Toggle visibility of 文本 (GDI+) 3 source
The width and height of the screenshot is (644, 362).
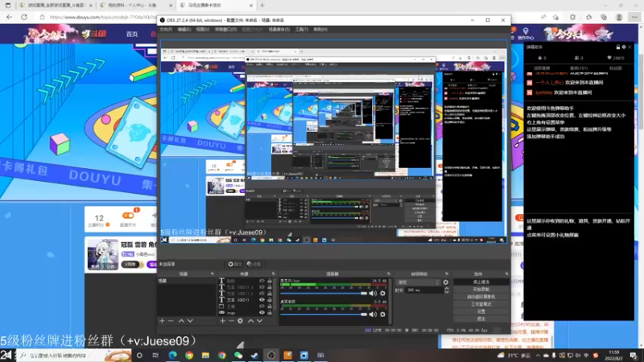pos(262,287)
